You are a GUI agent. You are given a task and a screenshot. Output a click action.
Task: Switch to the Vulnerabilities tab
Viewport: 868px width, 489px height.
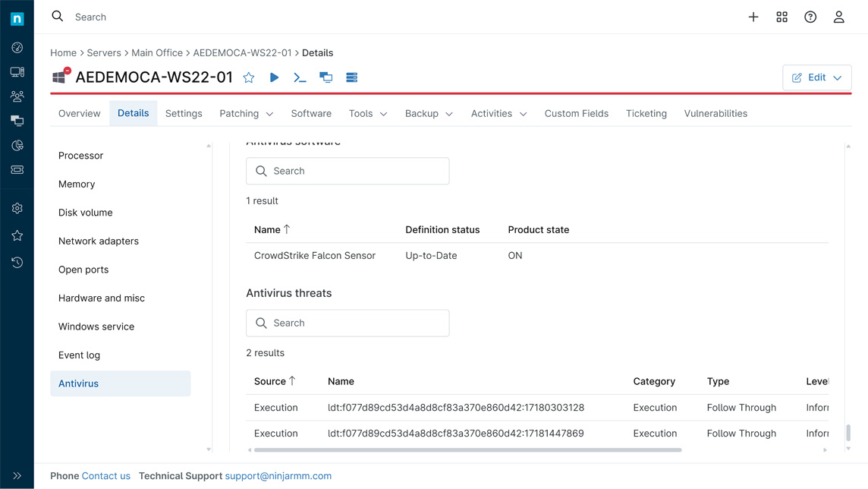(x=715, y=114)
